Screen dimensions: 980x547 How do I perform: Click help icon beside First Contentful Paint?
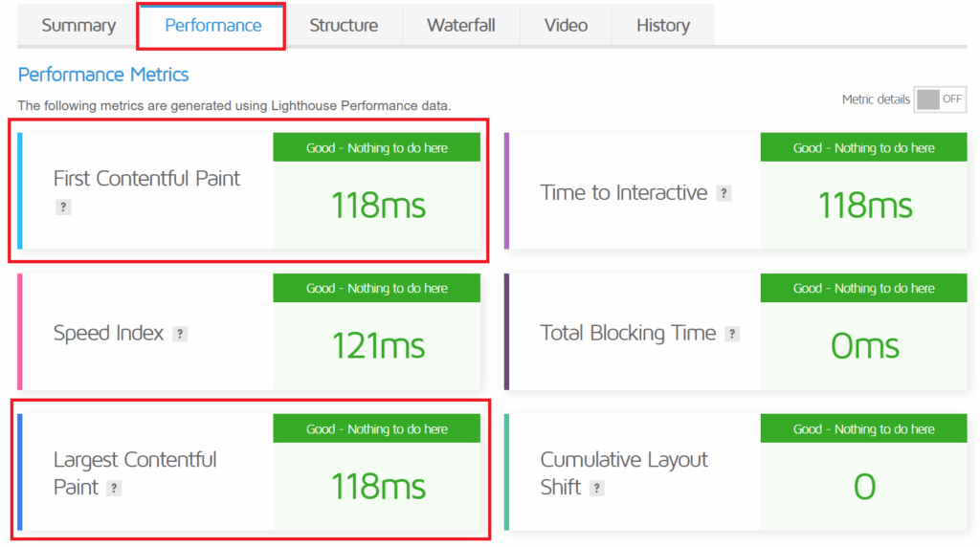coord(63,208)
